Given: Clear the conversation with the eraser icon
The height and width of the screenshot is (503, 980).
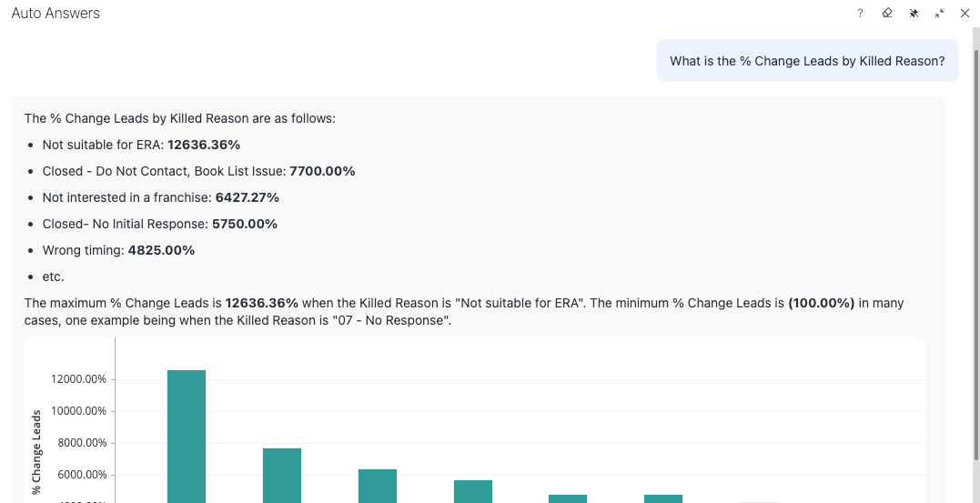Looking at the screenshot, I should pyautogui.click(x=887, y=13).
